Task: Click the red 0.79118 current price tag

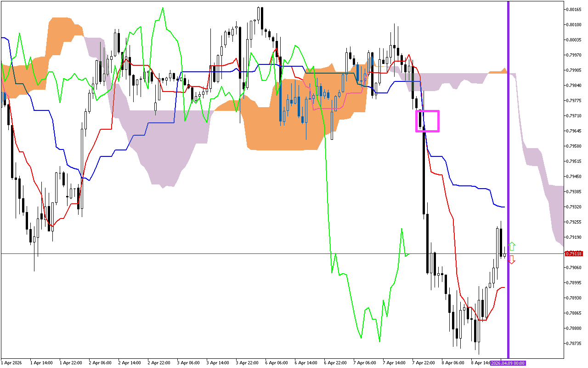Action: coord(574,253)
